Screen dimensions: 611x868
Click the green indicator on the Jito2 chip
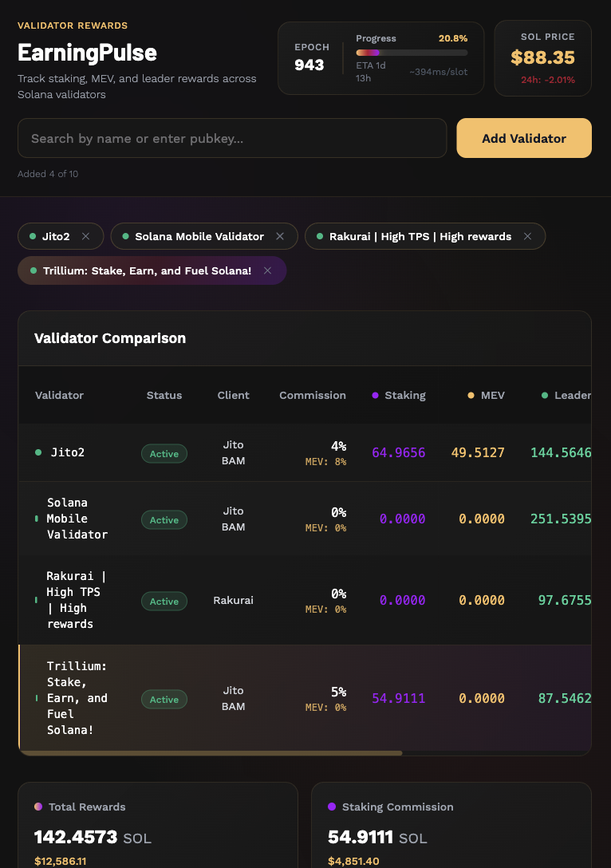[x=33, y=235]
